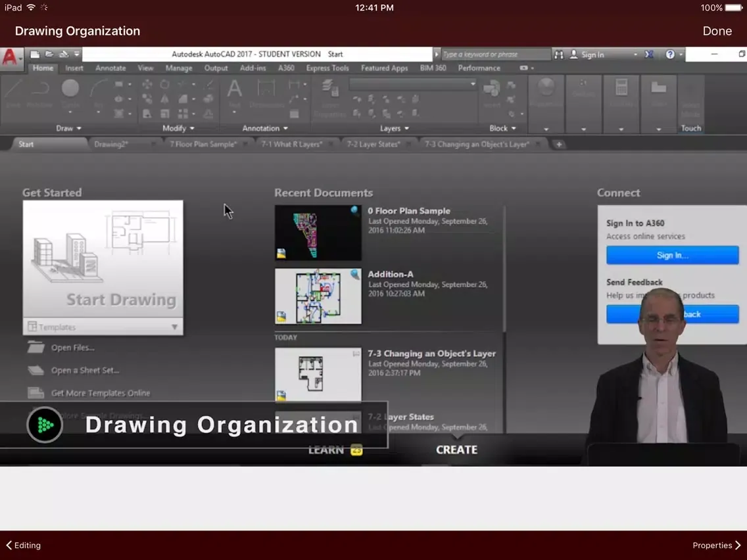The height and width of the screenshot is (560, 747).
Task: Click the Open file quick access icon
Action: click(x=49, y=55)
